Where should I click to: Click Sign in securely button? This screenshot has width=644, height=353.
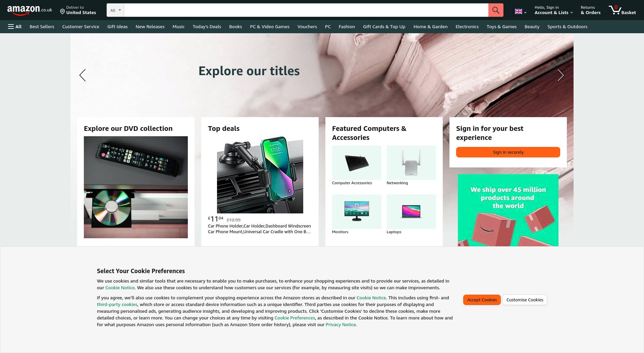tap(508, 152)
